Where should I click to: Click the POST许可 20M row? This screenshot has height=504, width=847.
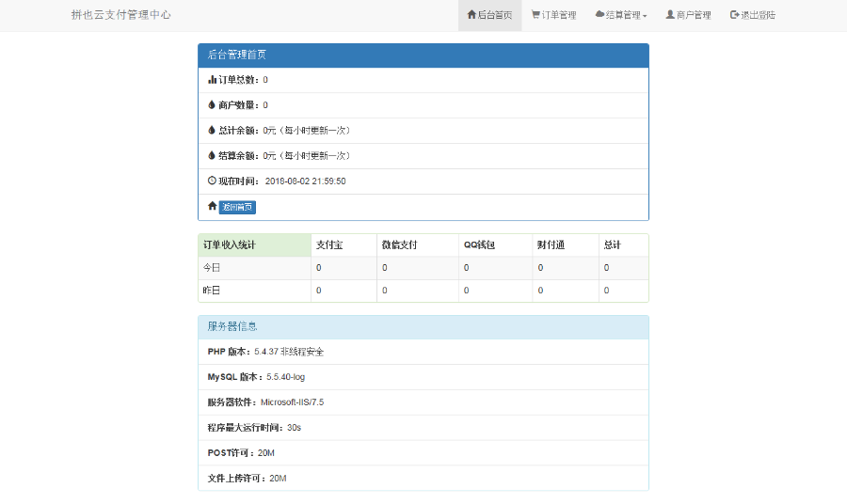pos(423,453)
